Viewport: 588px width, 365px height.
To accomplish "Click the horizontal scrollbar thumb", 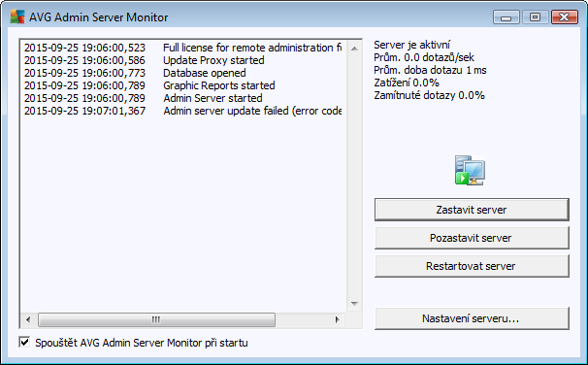I will (156, 319).
